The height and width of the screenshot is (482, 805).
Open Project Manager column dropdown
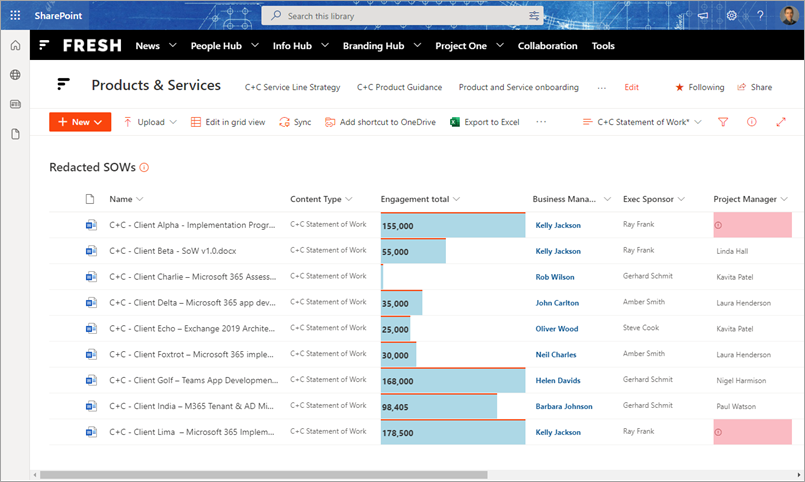tap(784, 199)
